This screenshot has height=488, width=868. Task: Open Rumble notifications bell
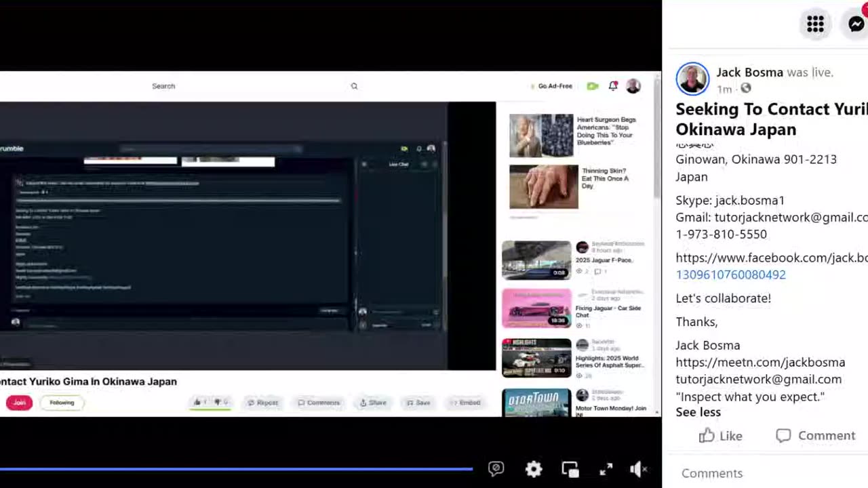coord(613,86)
